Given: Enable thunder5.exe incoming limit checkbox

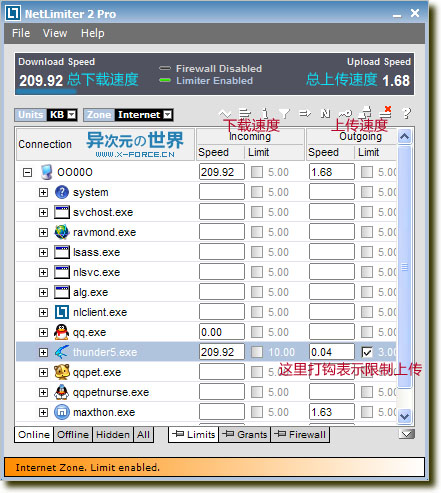Looking at the screenshot, I should (257, 352).
